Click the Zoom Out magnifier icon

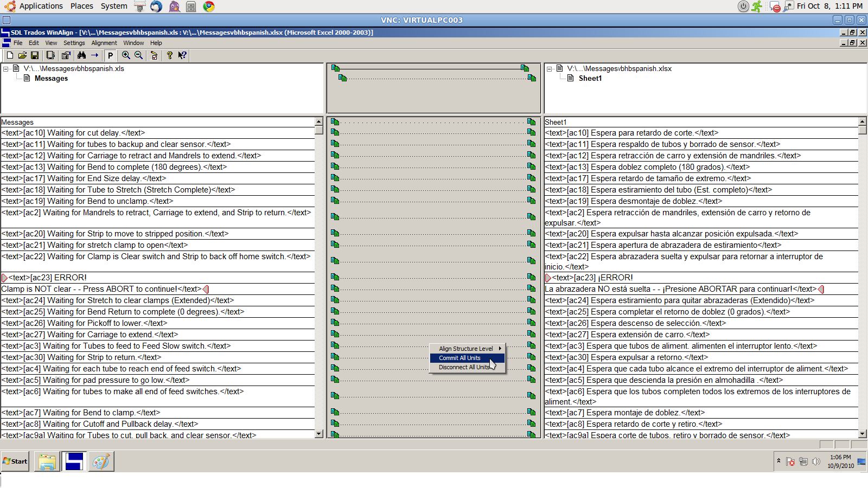tap(139, 55)
